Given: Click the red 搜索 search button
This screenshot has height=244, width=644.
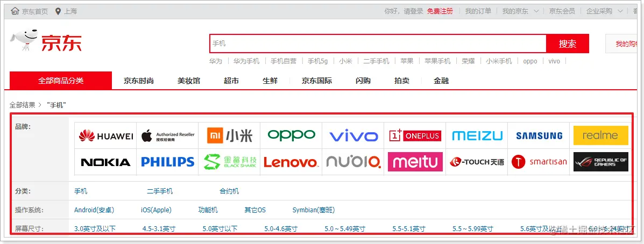Looking at the screenshot, I should point(568,44).
